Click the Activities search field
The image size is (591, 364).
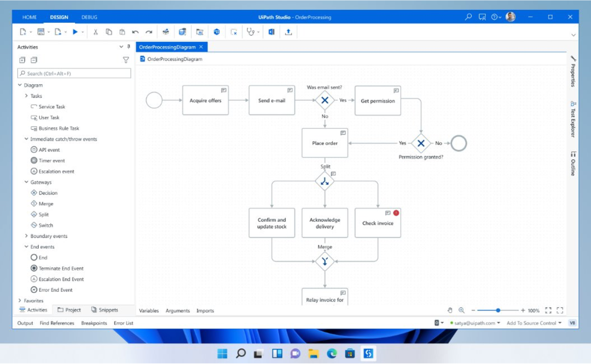(x=74, y=73)
